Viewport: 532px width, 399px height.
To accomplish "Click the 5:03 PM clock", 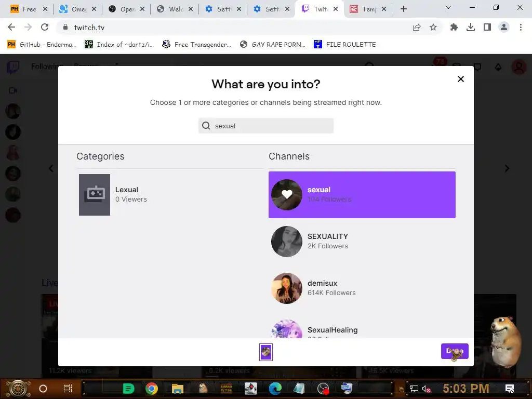I will [465, 388].
